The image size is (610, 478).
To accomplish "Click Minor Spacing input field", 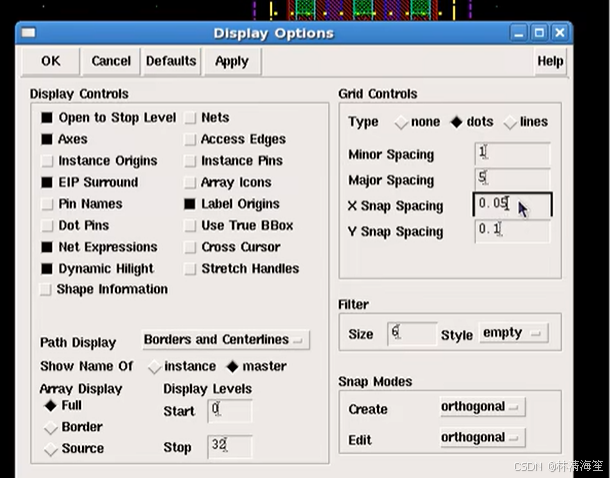I will pyautogui.click(x=512, y=154).
